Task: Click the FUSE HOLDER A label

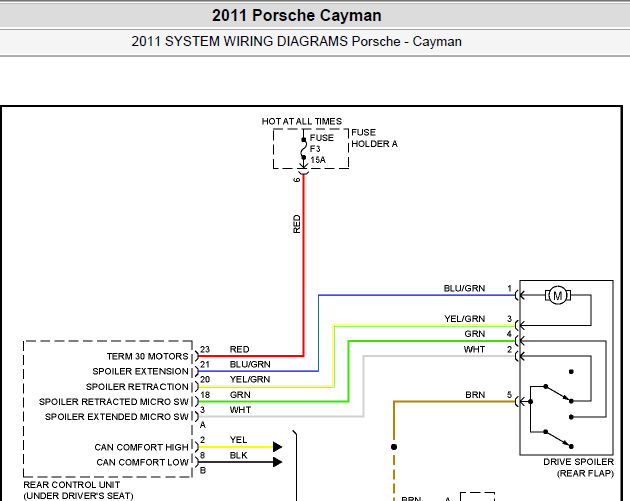Action: [x=374, y=138]
